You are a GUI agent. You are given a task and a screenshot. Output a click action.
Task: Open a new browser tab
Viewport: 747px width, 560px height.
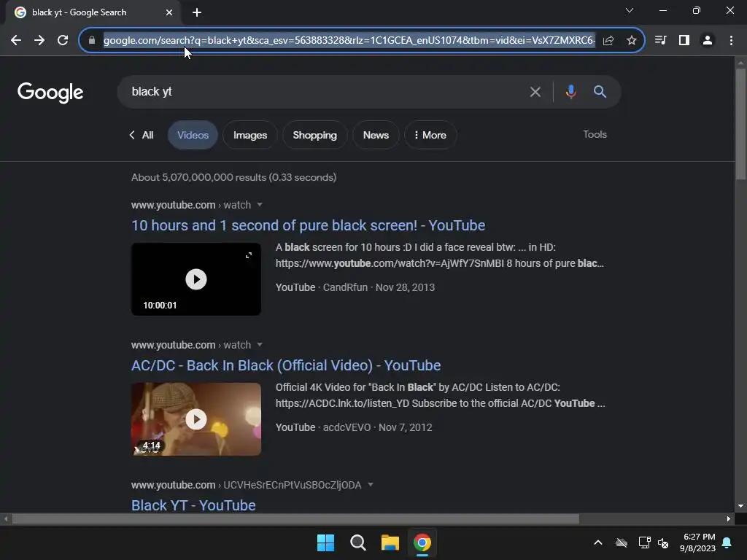197,12
